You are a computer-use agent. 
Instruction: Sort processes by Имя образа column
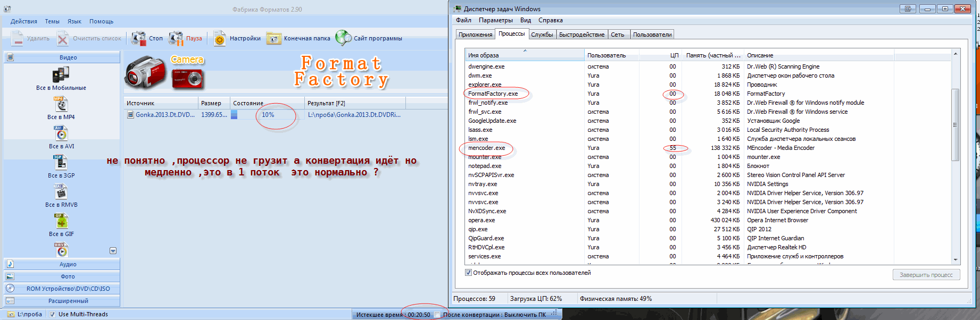(x=525, y=55)
